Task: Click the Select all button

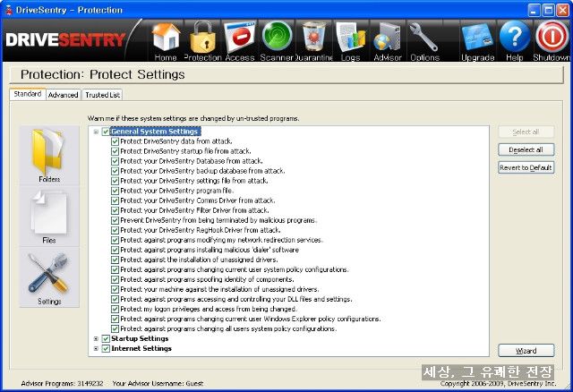Action: tap(526, 132)
